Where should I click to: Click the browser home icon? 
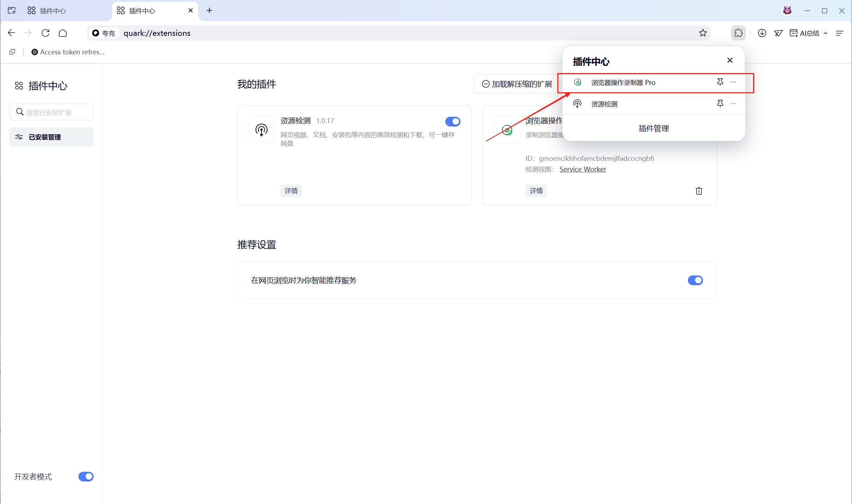point(63,33)
